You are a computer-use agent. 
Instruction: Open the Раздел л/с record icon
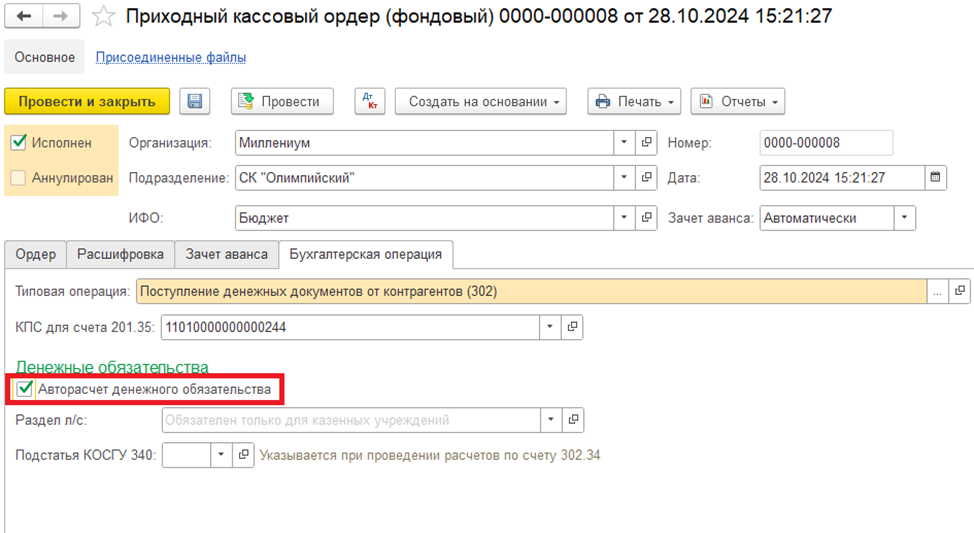(x=573, y=420)
